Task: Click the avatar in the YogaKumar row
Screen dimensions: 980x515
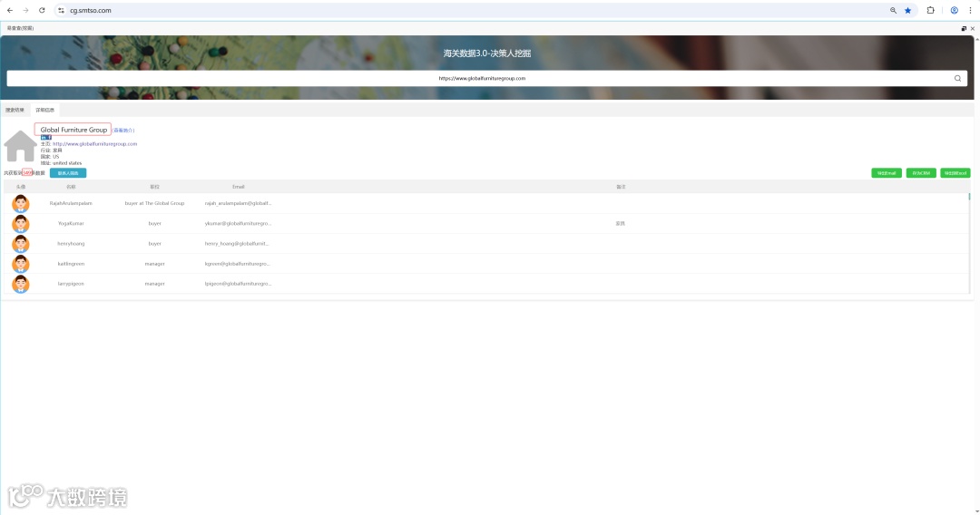Action: point(21,223)
